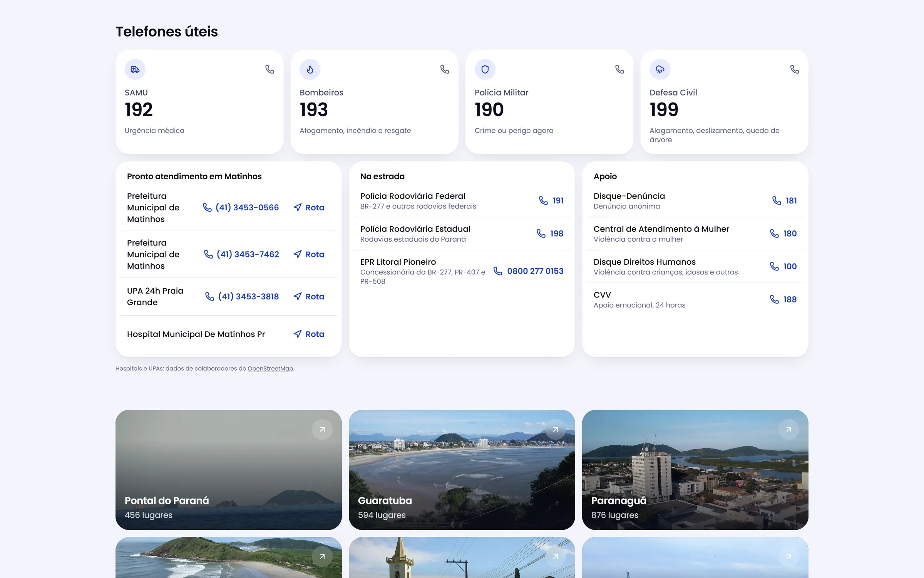Screen dimensions: 924x578
Task: Get Rota for Hospital Municipal De Matinhos
Action: coord(309,334)
